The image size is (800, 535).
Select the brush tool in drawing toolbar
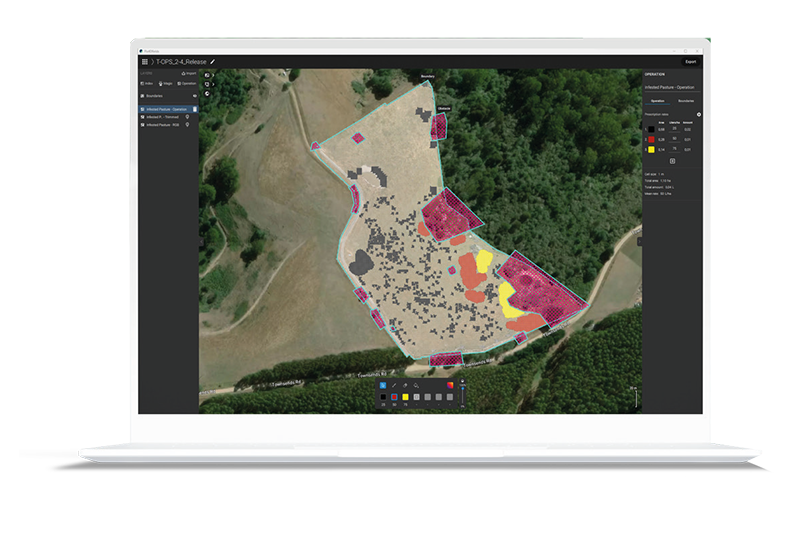[x=394, y=385]
